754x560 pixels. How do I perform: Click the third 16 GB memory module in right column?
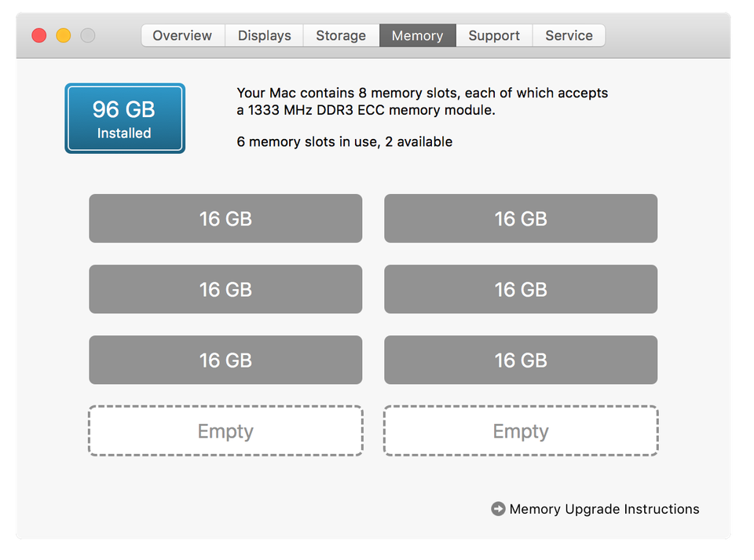pos(521,360)
